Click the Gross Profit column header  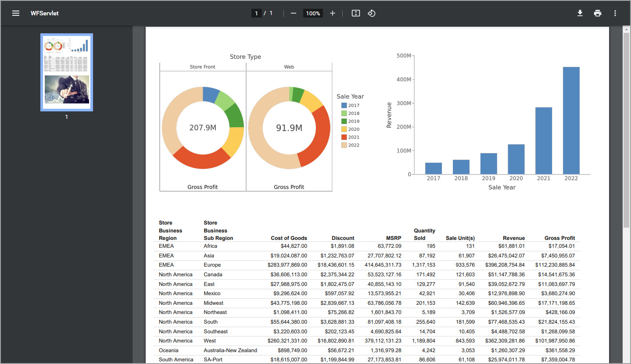(559, 238)
